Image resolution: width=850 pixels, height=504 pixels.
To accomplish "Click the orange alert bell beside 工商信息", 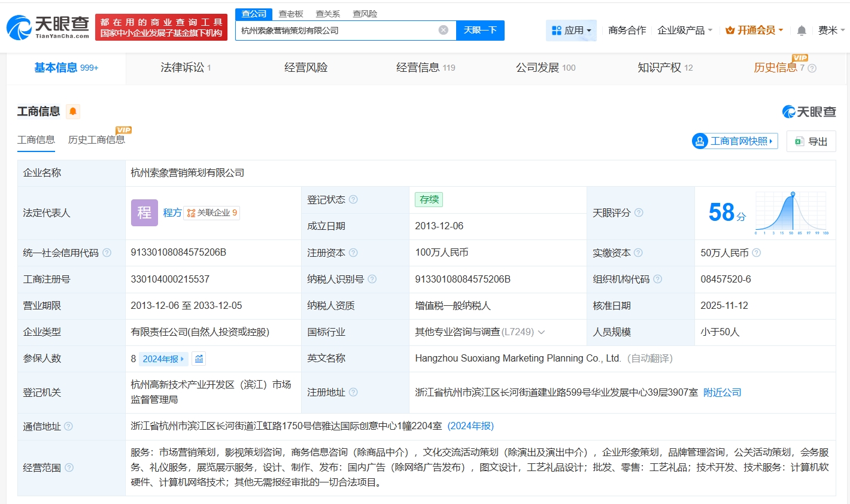I will click(73, 111).
